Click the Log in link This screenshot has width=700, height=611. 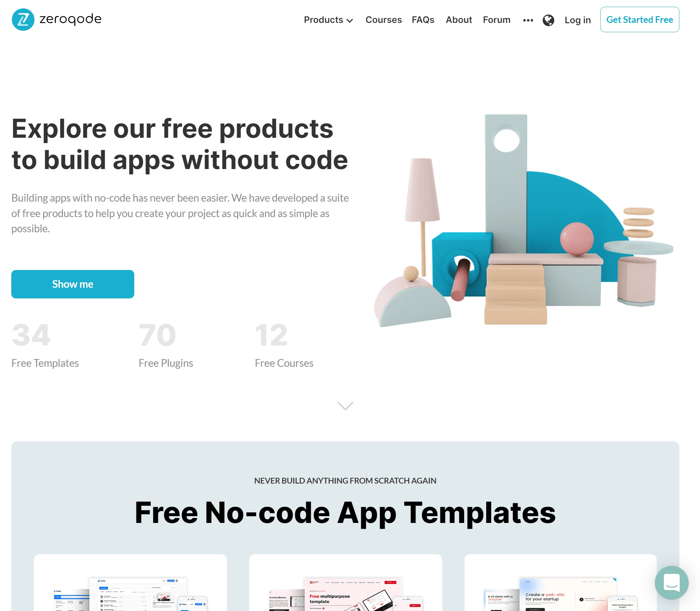(577, 20)
